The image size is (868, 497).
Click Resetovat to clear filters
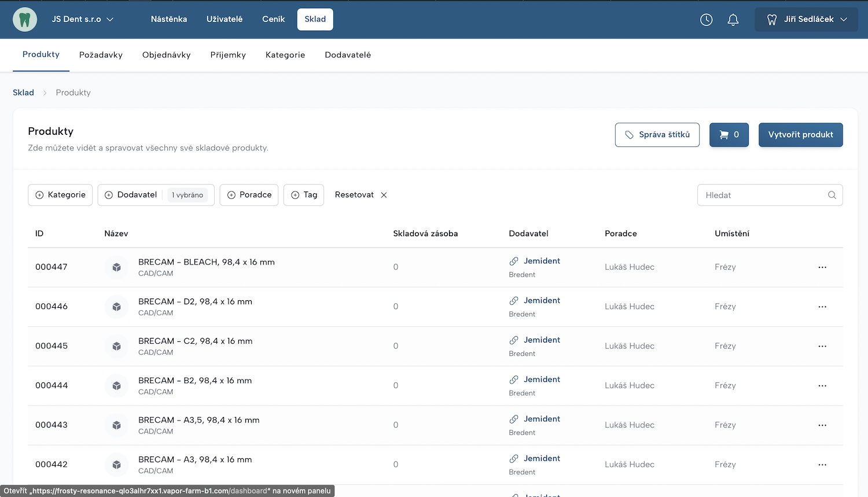click(x=354, y=195)
